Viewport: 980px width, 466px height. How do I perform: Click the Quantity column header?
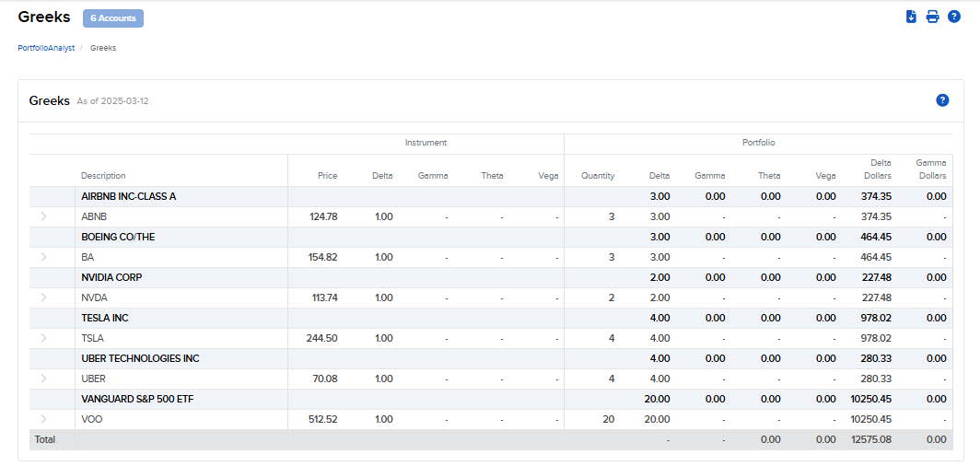pyautogui.click(x=597, y=176)
